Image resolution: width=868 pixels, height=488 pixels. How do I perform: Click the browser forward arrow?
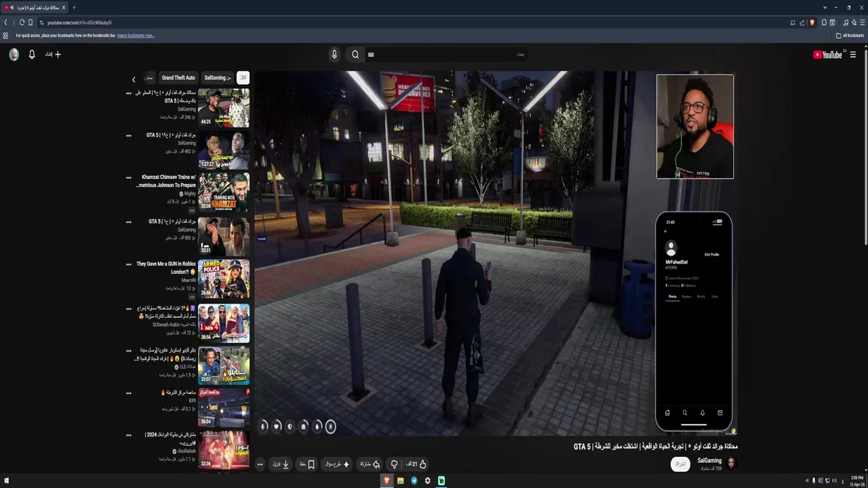pyautogui.click(x=14, y=22)
